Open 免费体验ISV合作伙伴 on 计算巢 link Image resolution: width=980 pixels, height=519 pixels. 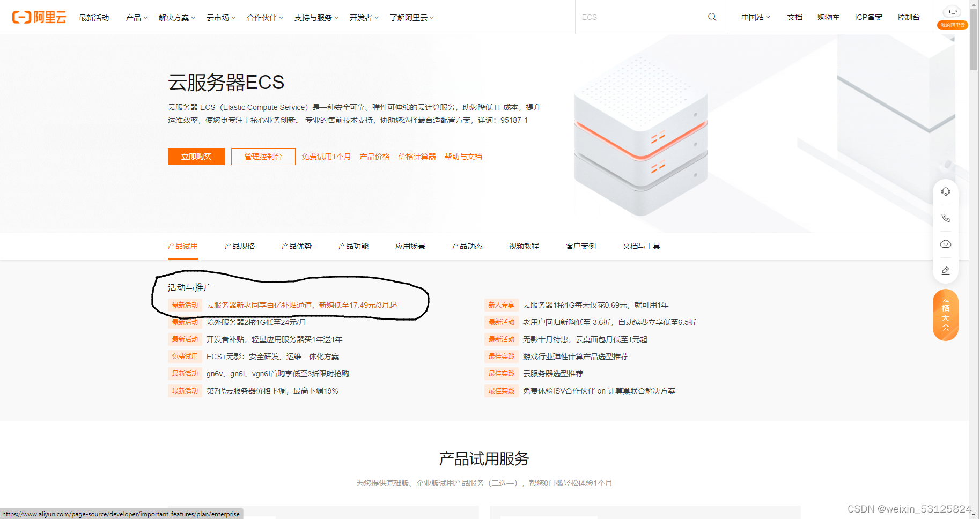pyautogui.click(x=599, y=391)
